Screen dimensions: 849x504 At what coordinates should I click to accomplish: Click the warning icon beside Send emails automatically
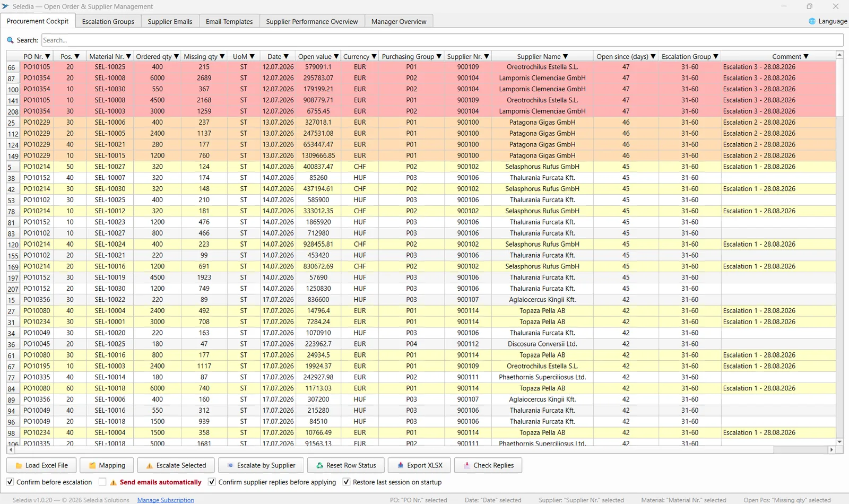(113, 482)
